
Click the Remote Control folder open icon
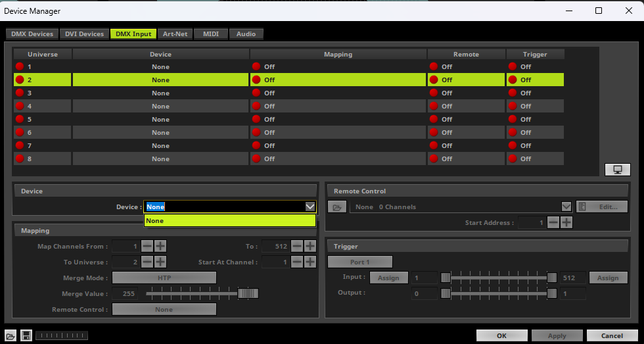click(x=336, y=207)
